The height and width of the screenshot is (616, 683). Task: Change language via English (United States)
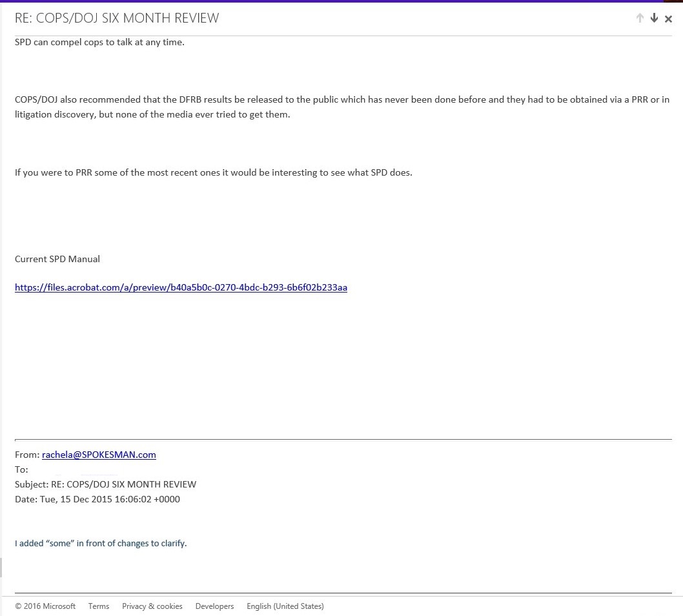coord(285,606)
